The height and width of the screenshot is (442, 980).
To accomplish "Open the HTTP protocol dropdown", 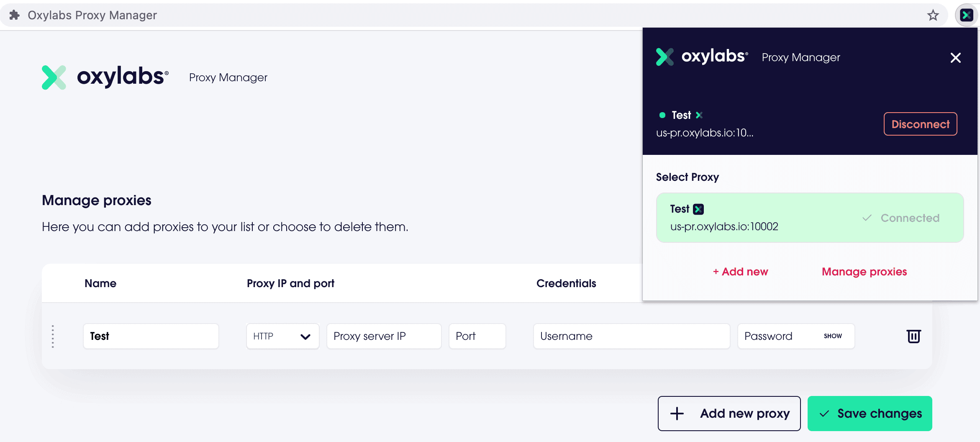I will coord(282,336).
